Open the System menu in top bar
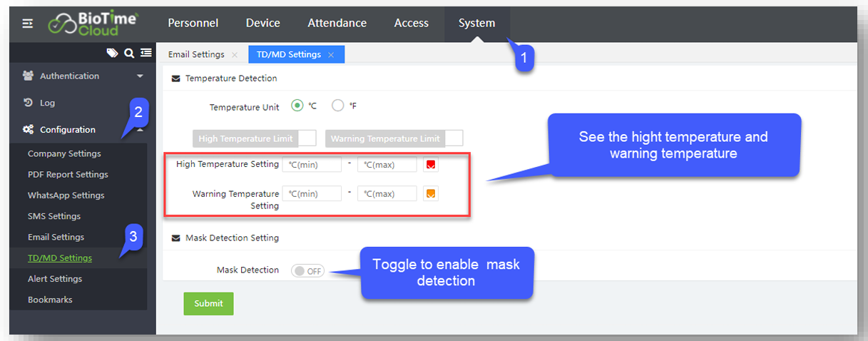This screenshot has height=341, width=868. [476, 23]
